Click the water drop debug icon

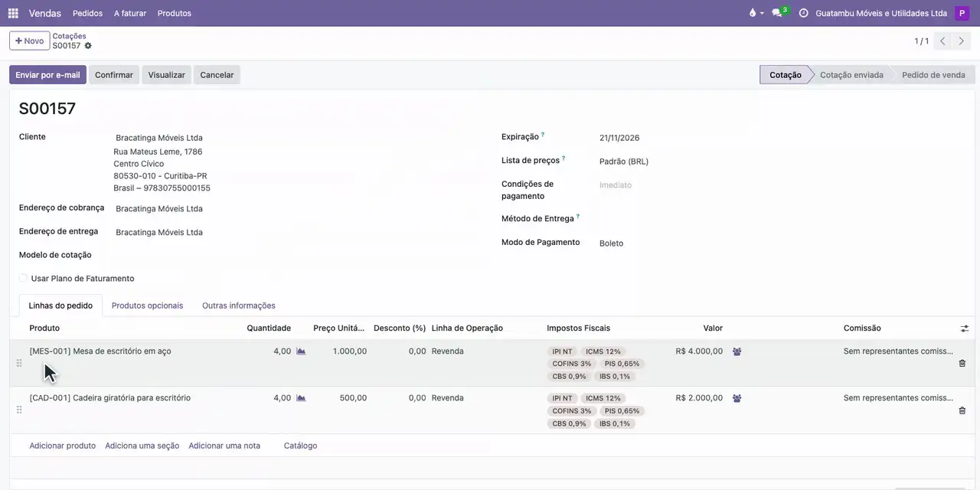point(753,13)
